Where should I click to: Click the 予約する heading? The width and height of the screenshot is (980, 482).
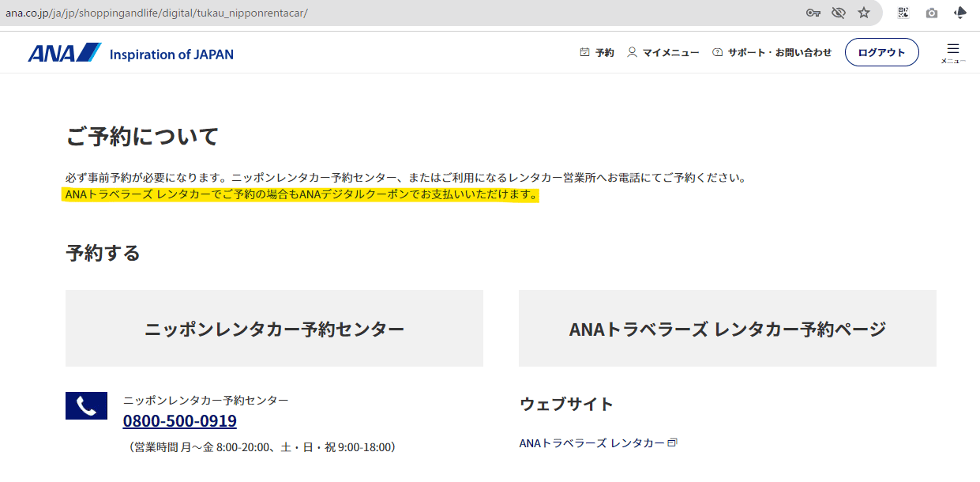tap(103, 253)
